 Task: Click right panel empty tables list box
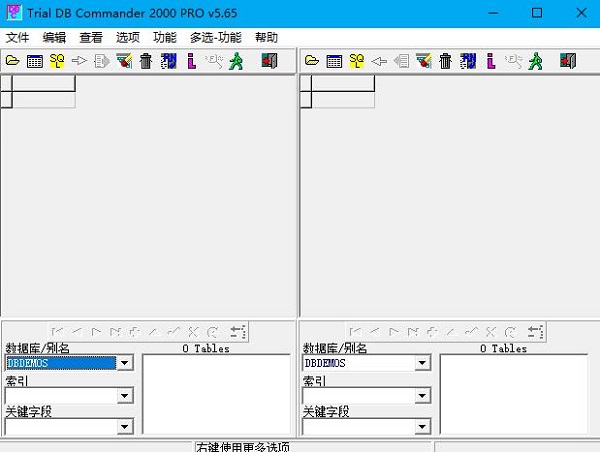514,394
